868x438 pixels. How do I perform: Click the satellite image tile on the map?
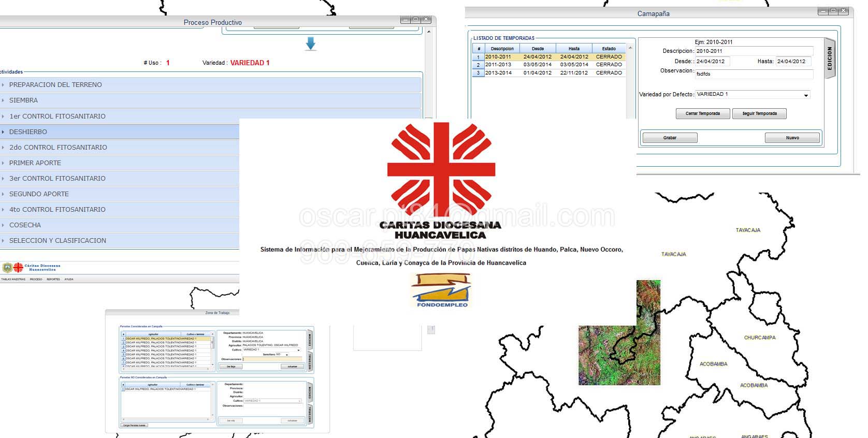tap(619, 333)
